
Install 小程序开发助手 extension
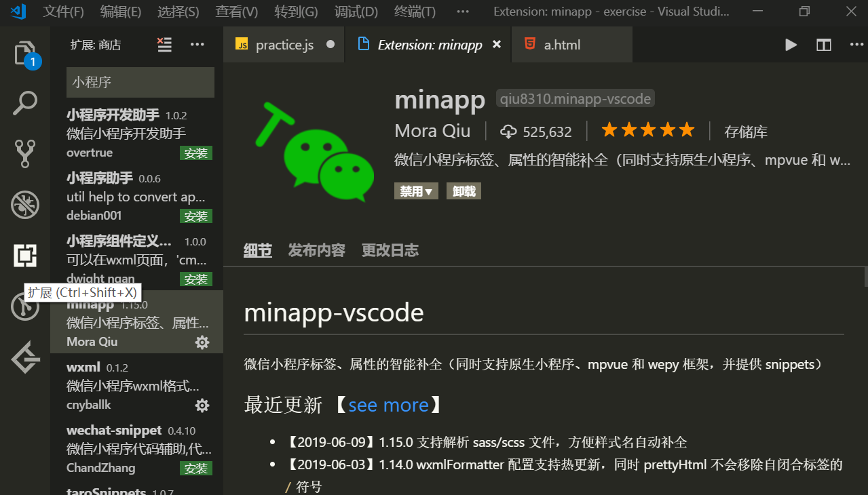[196, 153]
